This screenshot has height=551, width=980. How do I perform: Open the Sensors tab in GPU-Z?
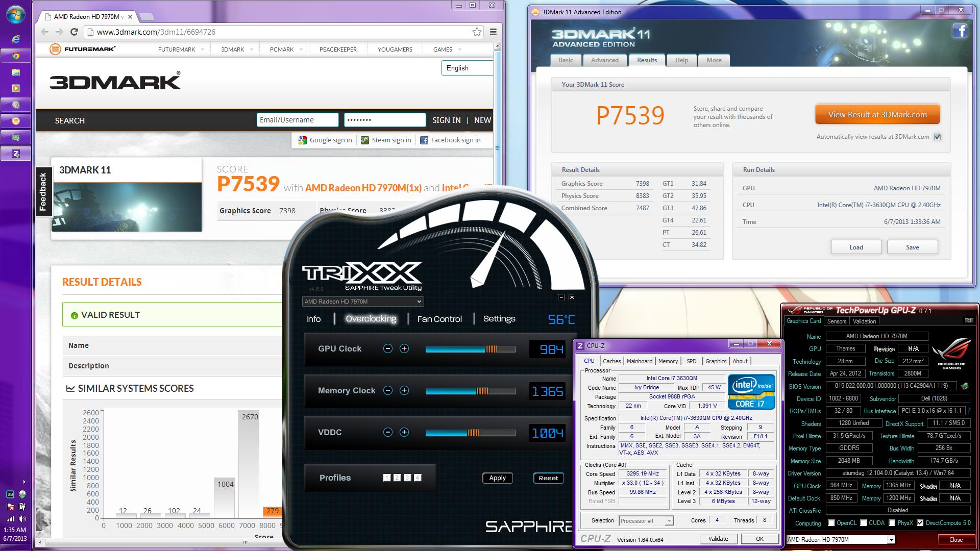pyautogui.click(x=837, y=321)
